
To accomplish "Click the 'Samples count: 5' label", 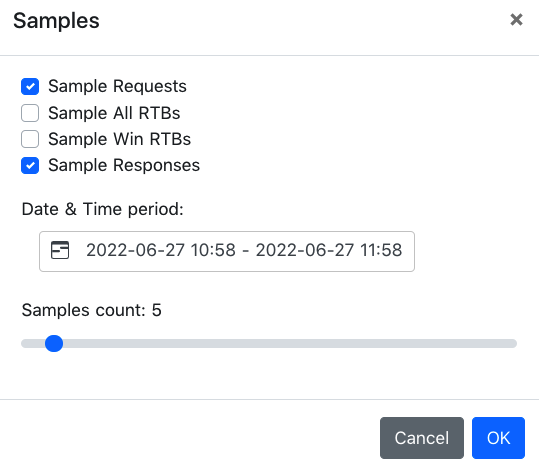I will (x=91, y=310).
